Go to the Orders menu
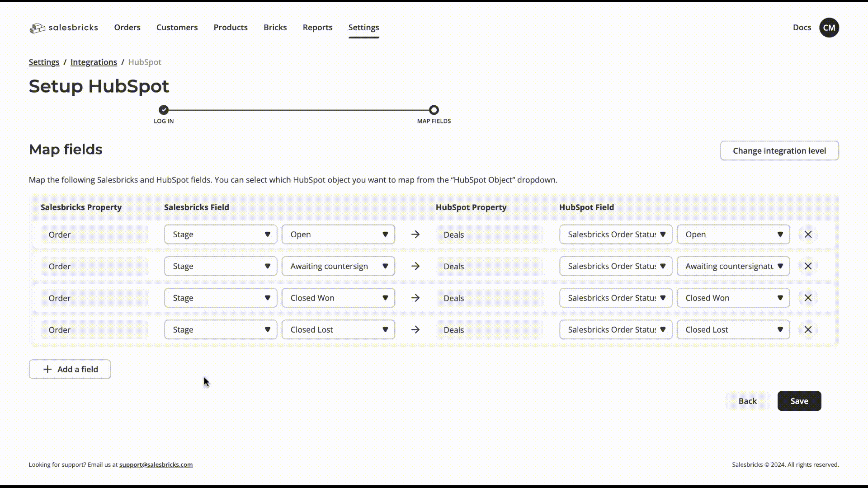Screen dimensions: 868x488 127,28
